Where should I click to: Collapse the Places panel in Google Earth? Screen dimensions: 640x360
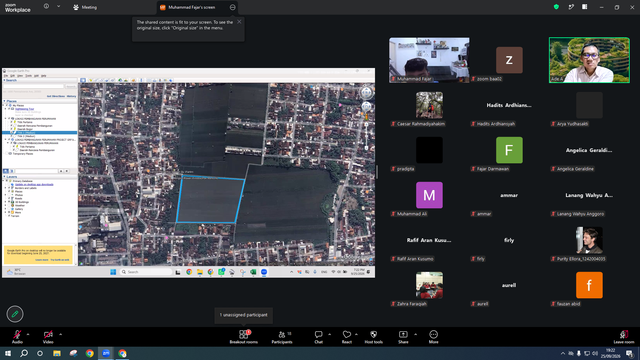click(x=4, y=101)
